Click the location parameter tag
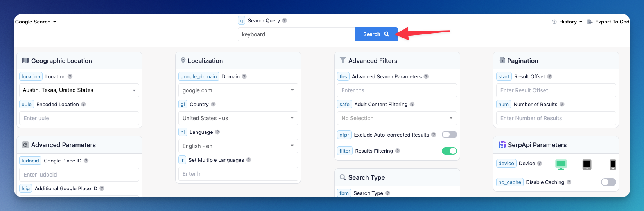This screenshot has height=211, width=644. point(31,76)
